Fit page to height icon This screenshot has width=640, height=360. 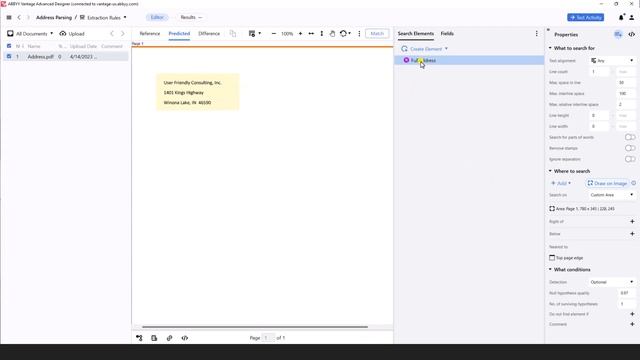[x=322, y=33]
